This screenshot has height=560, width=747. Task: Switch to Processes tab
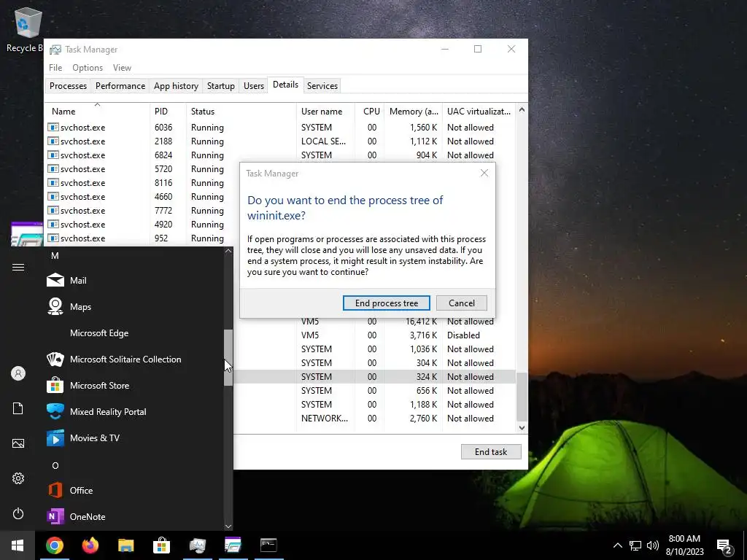click(x=68, y=86)
